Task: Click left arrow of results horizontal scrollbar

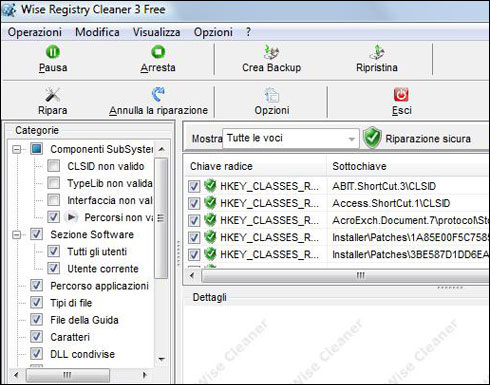Action: [192, 276]
